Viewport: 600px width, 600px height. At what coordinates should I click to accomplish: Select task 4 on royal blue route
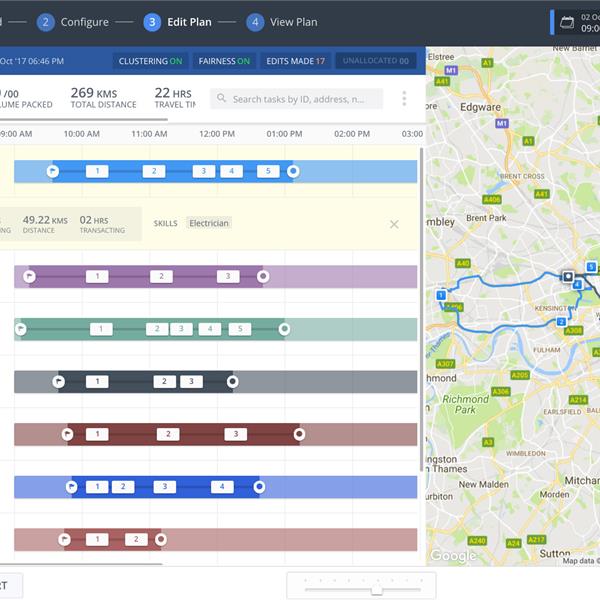coord(222,487)
